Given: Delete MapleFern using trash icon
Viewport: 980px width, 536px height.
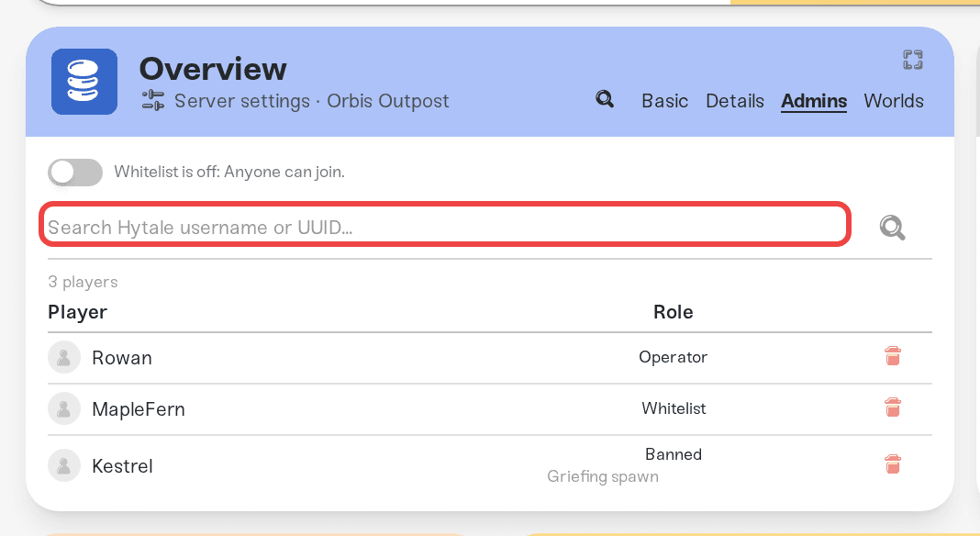Looking at the screenshot, I should pyautogui.click(x=893, y=408).
